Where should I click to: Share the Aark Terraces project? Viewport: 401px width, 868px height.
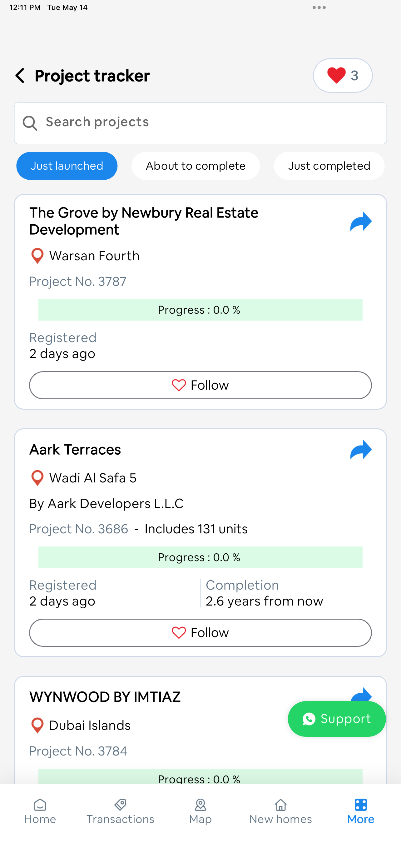coord(361,450)
